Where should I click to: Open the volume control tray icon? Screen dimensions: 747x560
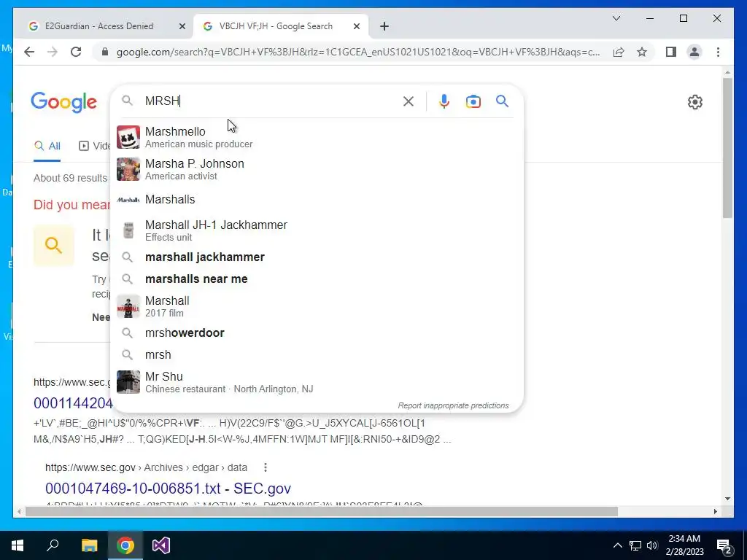[x=652, y=545]
